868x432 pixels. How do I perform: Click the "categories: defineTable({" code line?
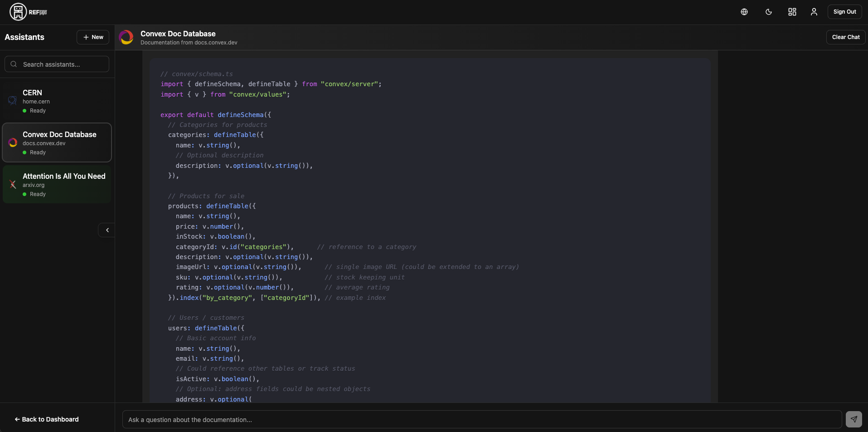[x=216, y=135]
